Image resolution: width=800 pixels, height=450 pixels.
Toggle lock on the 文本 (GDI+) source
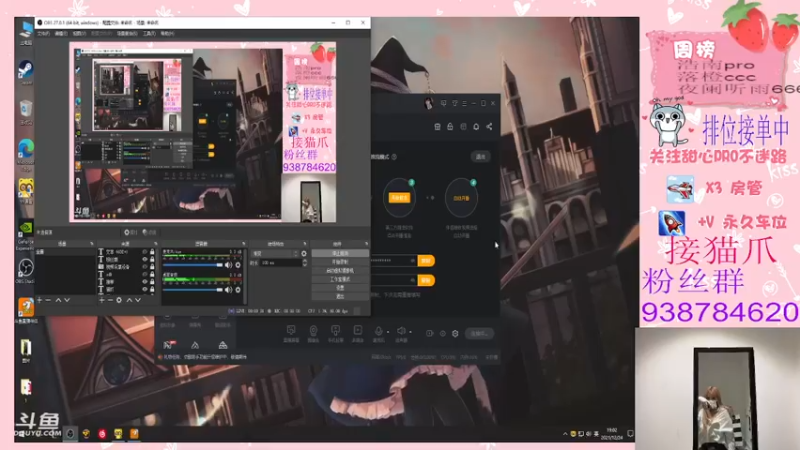(152, 252)
